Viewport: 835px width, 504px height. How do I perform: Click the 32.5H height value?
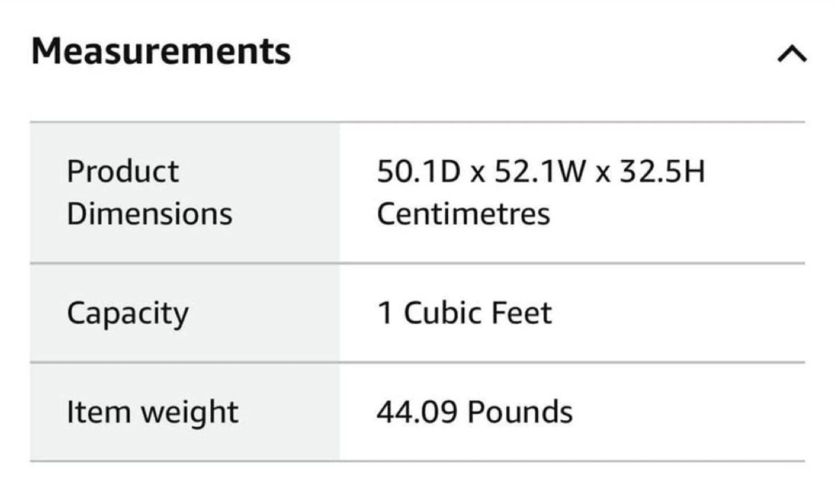662,172
